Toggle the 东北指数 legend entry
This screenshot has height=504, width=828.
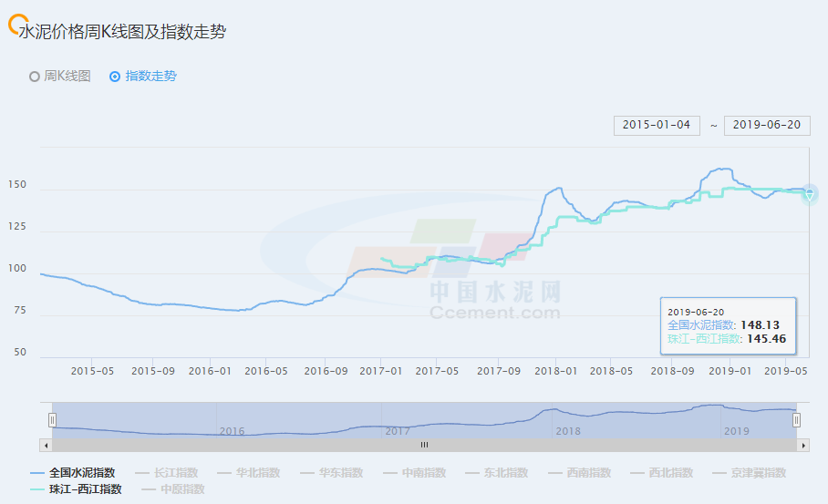pyautogui.click(x=496, y=473)
